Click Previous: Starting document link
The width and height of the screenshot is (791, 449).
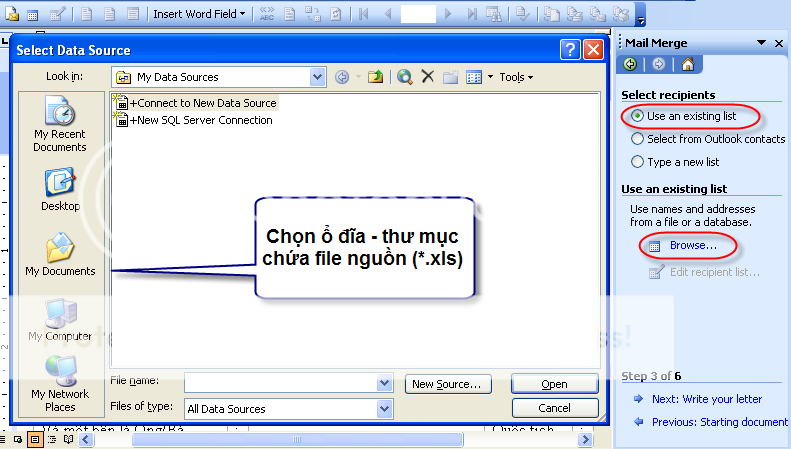(719, 422)
